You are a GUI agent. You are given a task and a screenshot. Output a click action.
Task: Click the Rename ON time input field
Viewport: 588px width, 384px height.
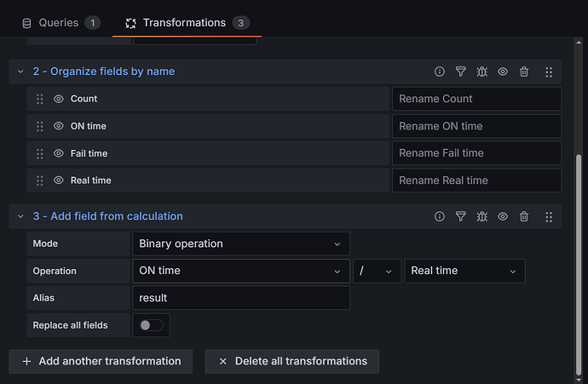pyautogui.click(x=476, y=126)
